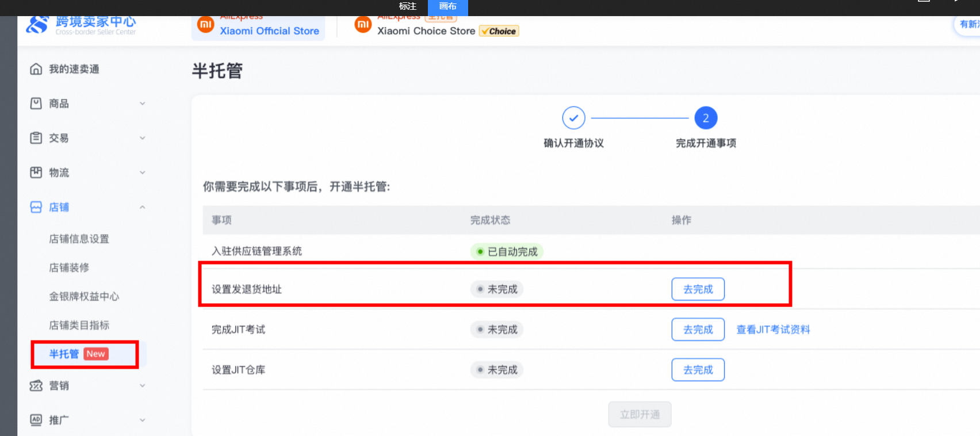980x436 pixels.
Task: Click the 交易 transaction icon in sidebar
Action: point(36,138)
